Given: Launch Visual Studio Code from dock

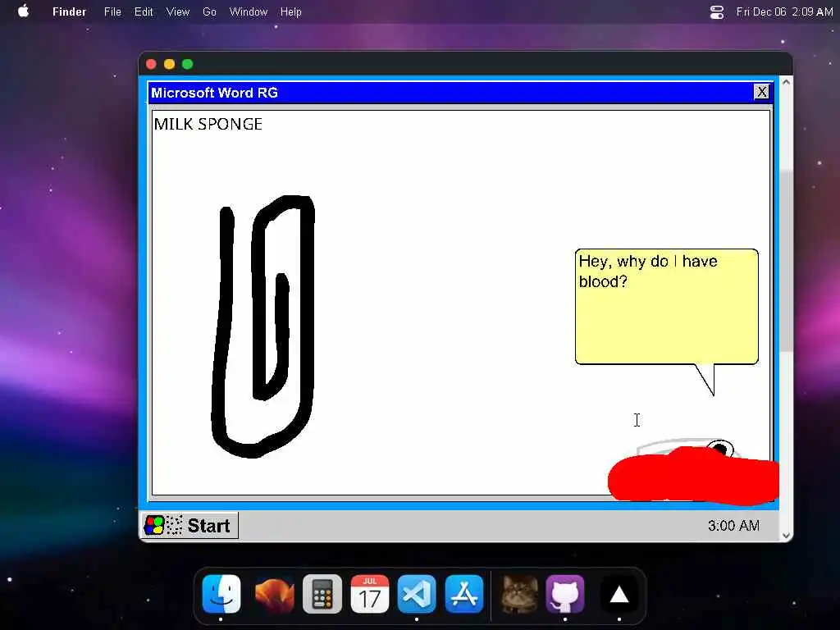Looking at the screenshot, I should [417, 594].
